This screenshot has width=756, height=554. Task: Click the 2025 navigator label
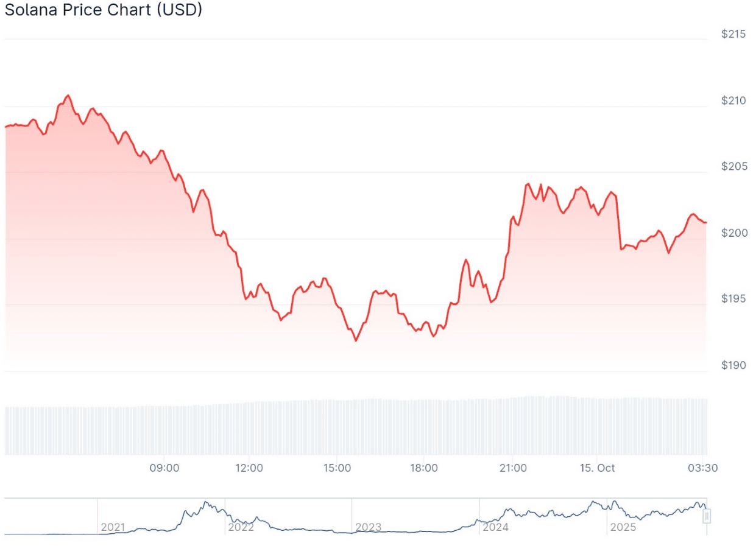[623, 527]
